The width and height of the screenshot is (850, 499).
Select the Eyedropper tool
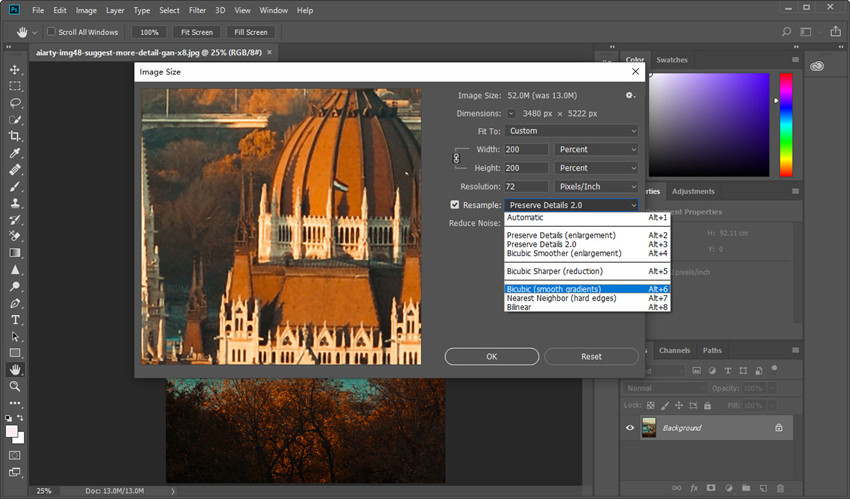(15, 153)
